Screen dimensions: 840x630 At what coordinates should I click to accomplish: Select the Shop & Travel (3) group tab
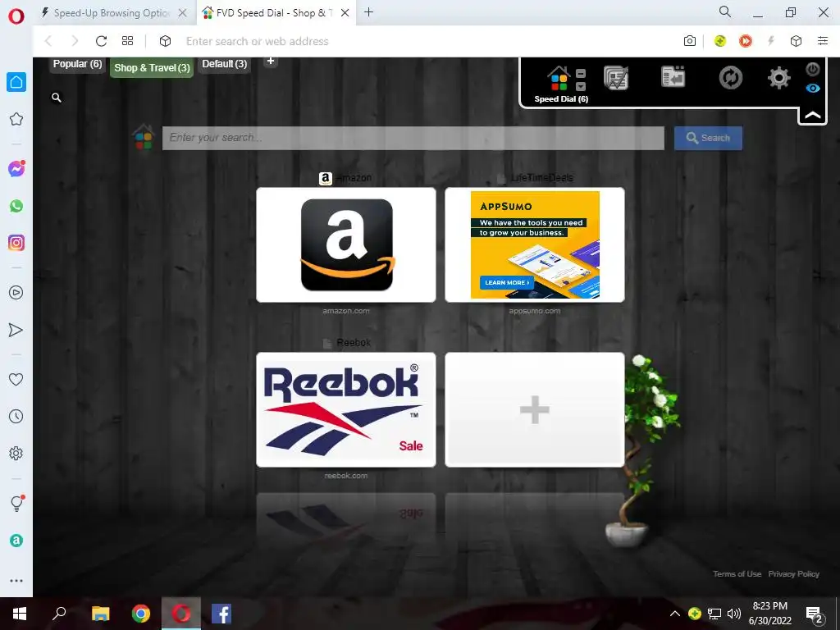point(152,68)
